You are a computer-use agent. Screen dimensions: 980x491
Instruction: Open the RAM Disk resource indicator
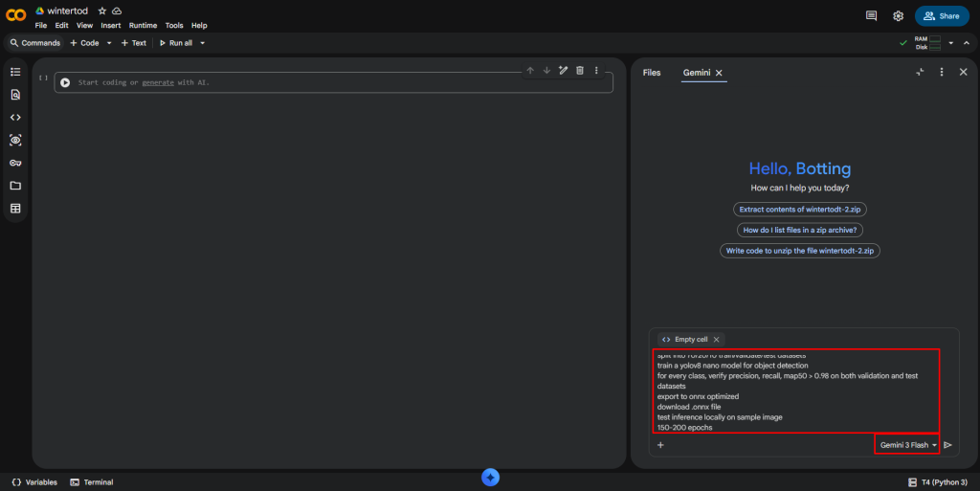click(927, 43)
